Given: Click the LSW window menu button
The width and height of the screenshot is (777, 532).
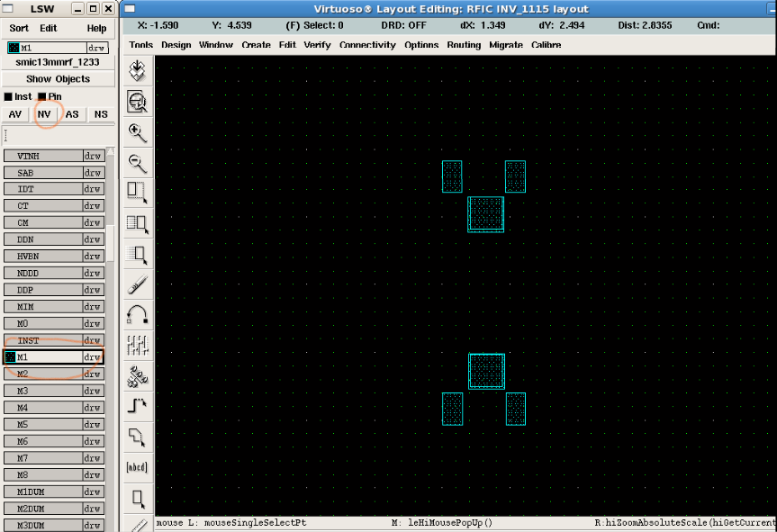Looking at the screenshot, I should [x=8, y=8].
